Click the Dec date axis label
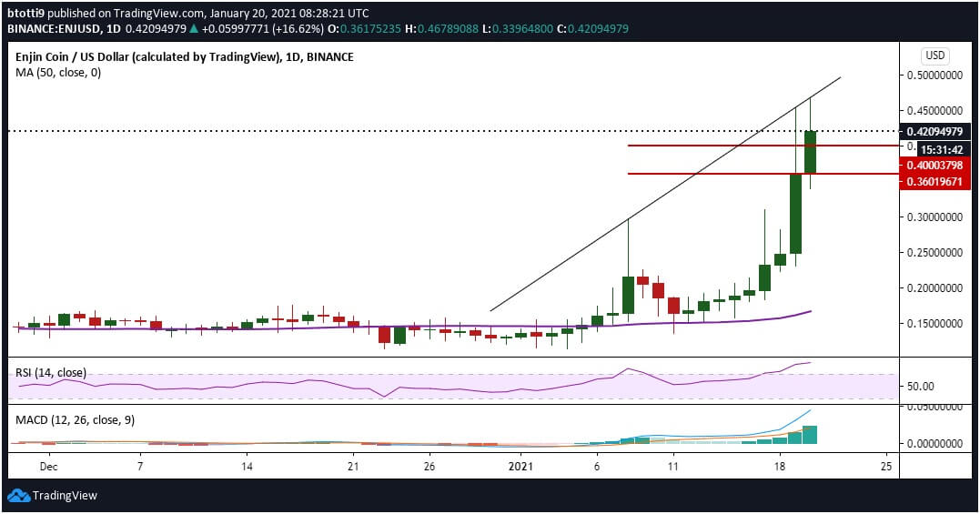980x514 pixels. pyautogui.click(x=48, y=466)
